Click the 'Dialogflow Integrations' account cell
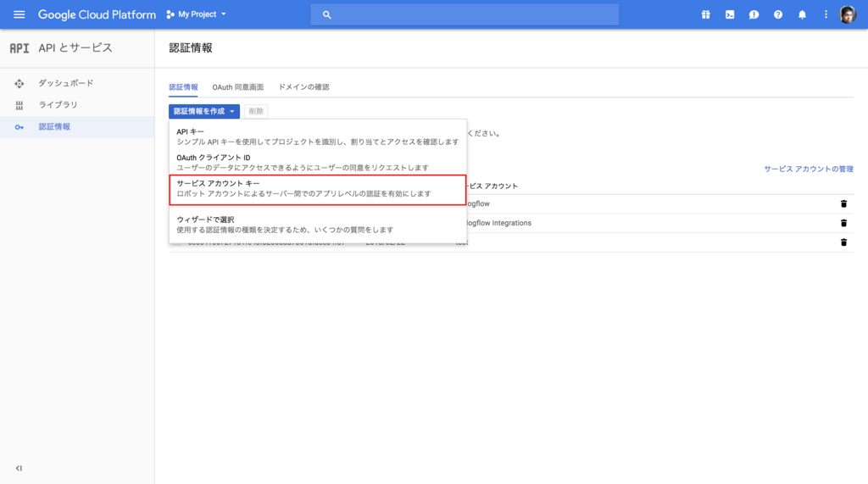Screen dimensions: 868x484 click(498, 223)
